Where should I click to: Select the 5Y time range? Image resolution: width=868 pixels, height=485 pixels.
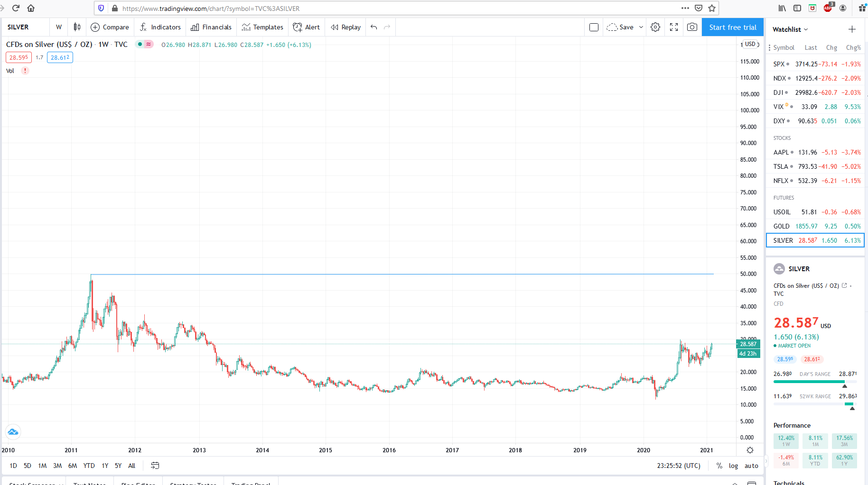118,466
